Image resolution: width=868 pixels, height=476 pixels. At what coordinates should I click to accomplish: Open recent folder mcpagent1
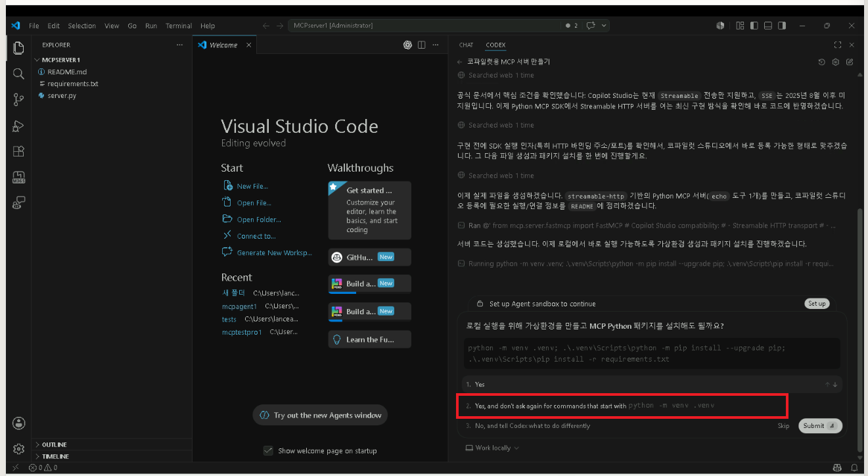tap(239, 306)
